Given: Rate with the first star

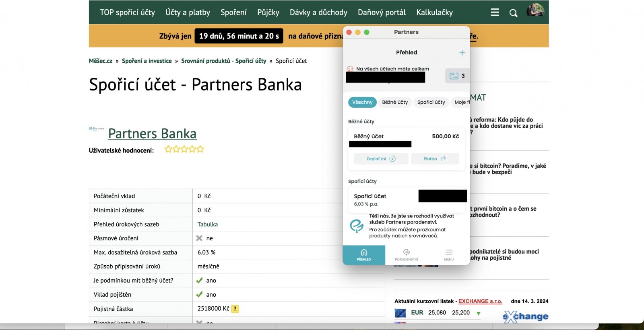Looking at the screenshot, I should pyautogui.click(x=168, y=150).
